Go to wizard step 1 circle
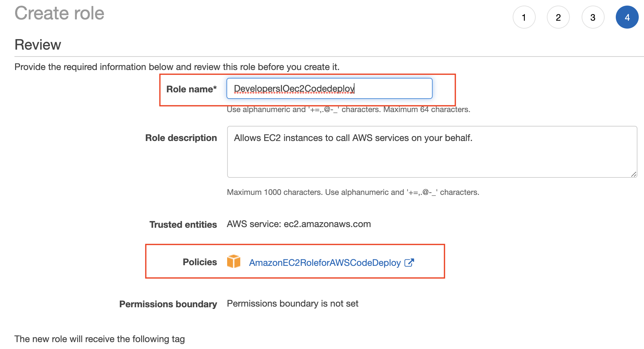The image size is (644, 349). pyautogui.click(x=524, y=17)
